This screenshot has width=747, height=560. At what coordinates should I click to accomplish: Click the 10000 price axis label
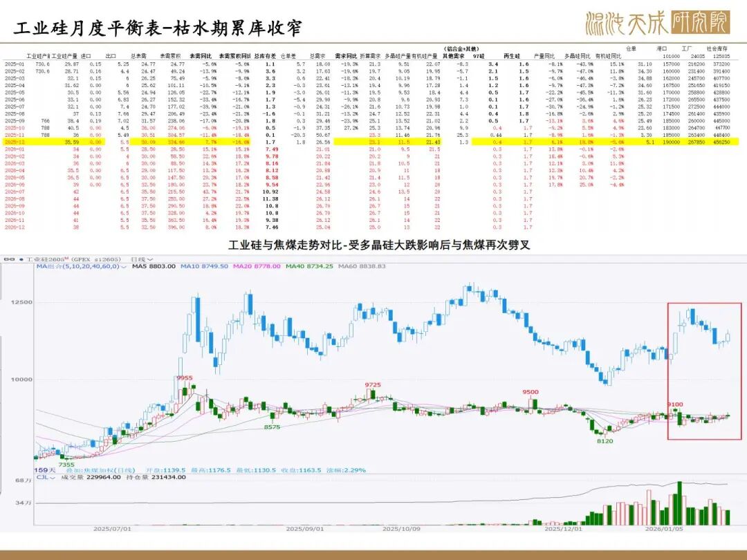click(22, 380)
